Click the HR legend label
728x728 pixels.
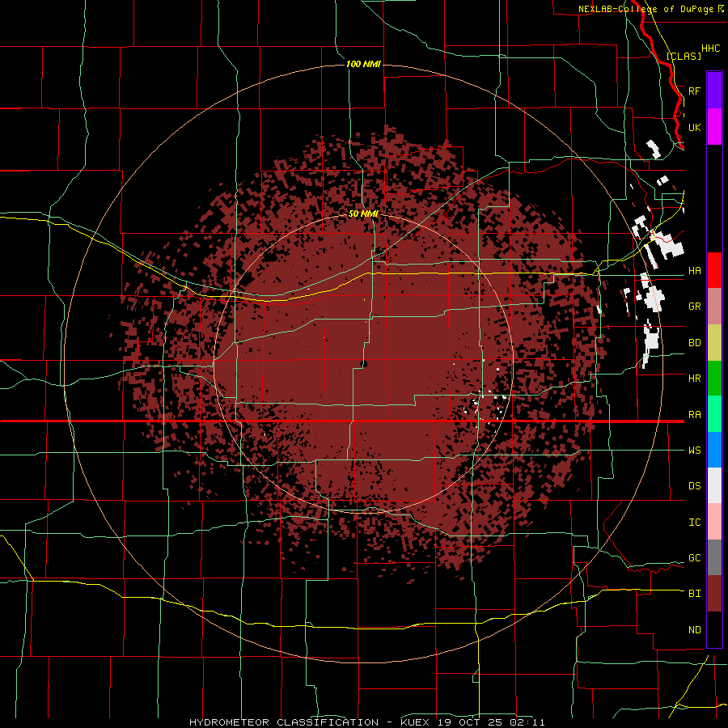(x=695, y=379)
